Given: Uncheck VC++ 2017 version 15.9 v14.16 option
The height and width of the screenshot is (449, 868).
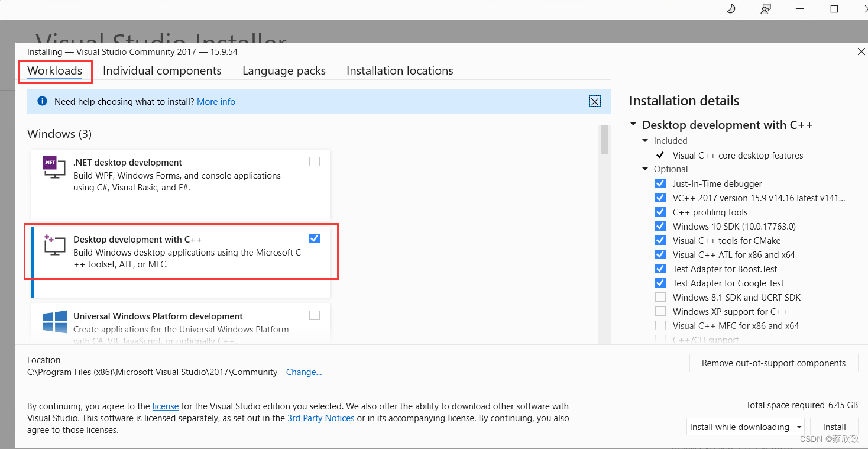Looking at the screenshot, I should tap(660, 198).
